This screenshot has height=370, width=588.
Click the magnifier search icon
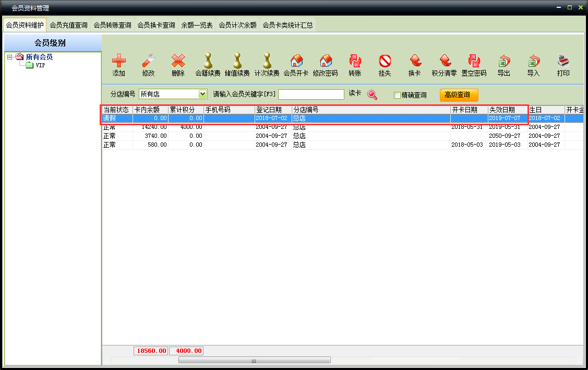pyautogui.click(x=372, y=94)
